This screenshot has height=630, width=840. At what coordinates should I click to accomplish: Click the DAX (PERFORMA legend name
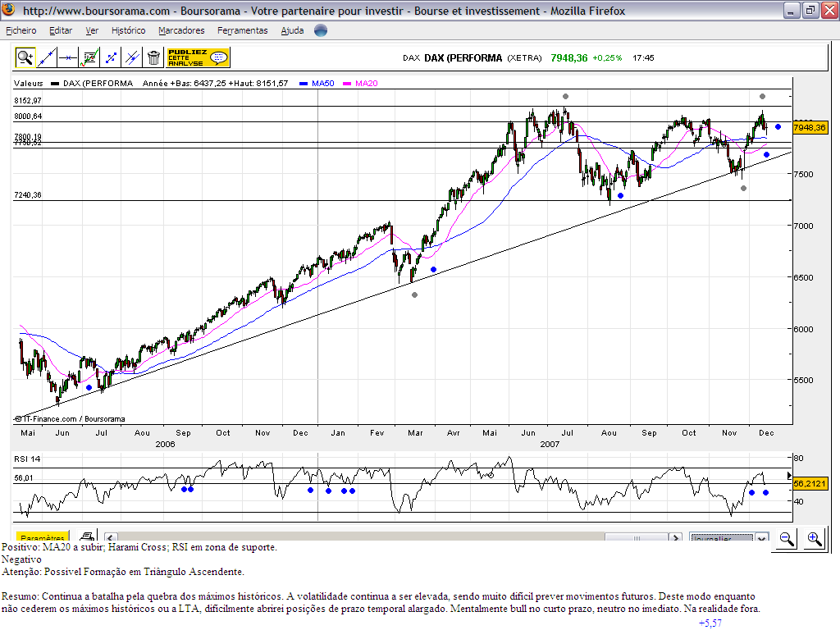pos(98,83)
